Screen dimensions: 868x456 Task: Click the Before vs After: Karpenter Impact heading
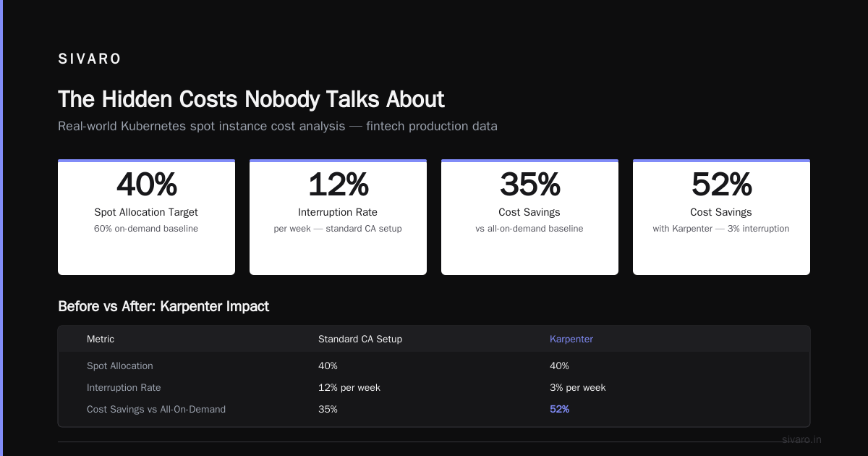tap(163, 306)
